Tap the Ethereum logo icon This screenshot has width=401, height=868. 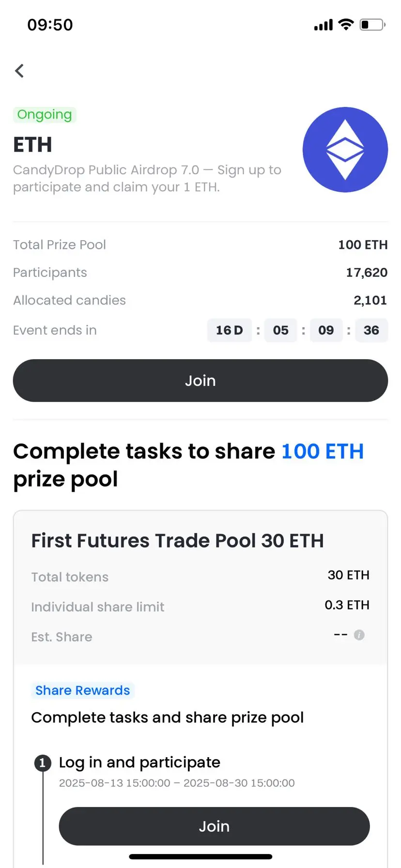tap(345, 150)
